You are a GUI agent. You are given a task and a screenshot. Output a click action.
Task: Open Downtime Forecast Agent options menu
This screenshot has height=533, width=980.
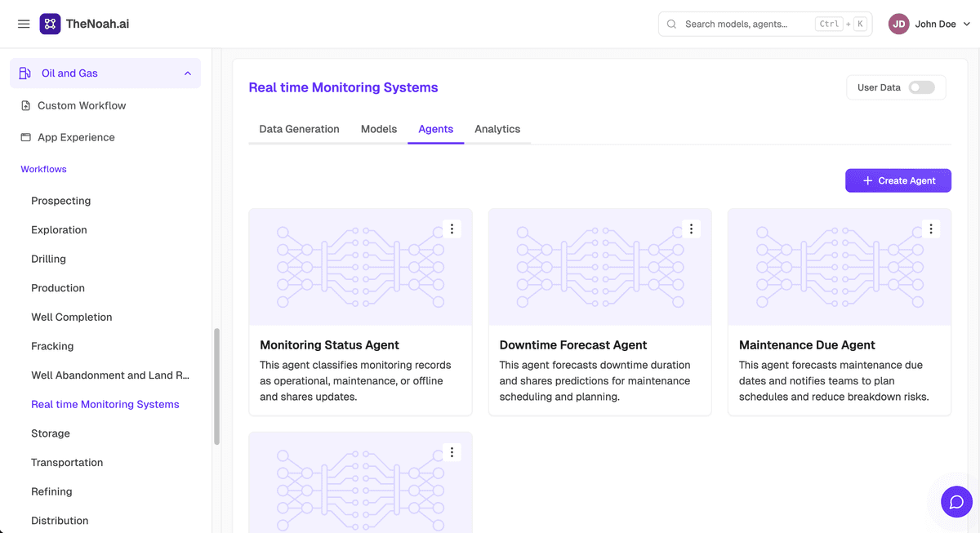click(691, 229)
